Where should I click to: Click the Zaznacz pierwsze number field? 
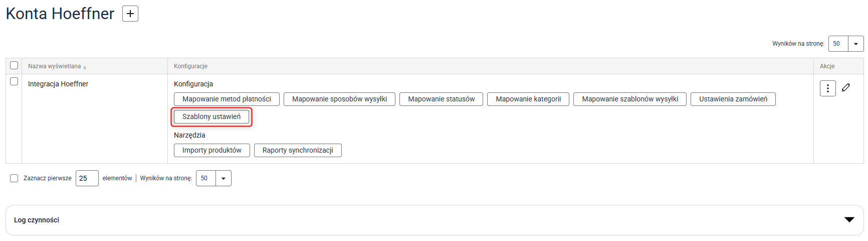(x=87, y=178)
